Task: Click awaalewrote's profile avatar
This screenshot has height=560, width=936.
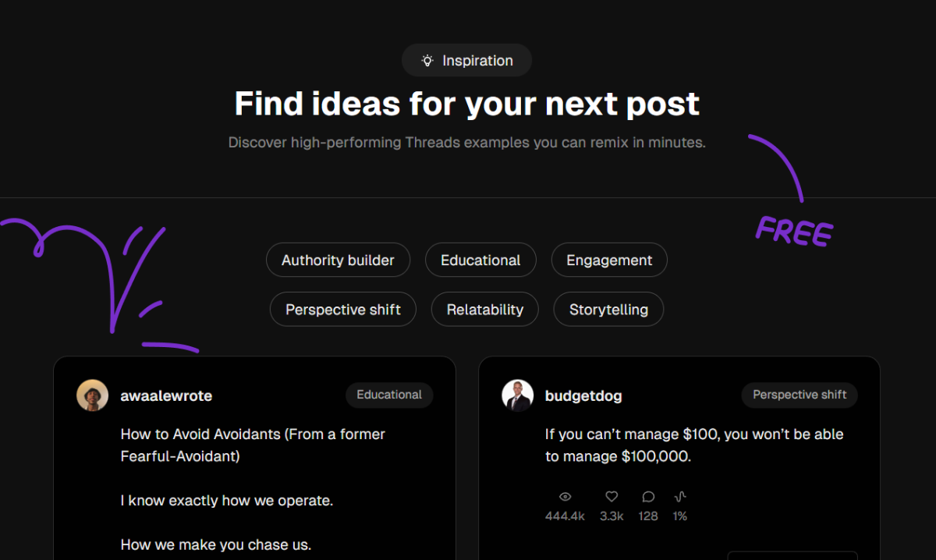Action: [92, 395]
